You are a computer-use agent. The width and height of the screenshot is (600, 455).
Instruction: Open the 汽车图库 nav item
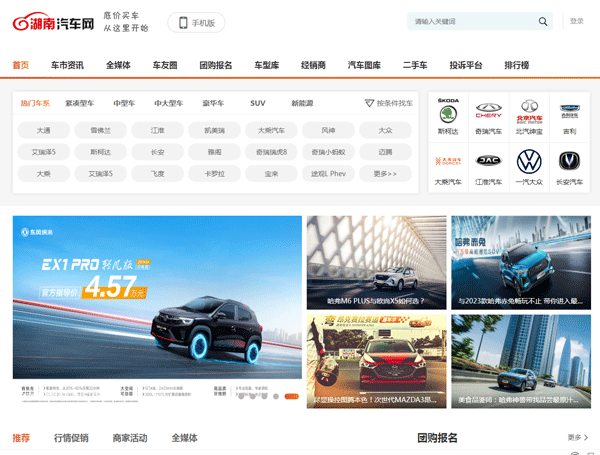(x=364, y=65)
